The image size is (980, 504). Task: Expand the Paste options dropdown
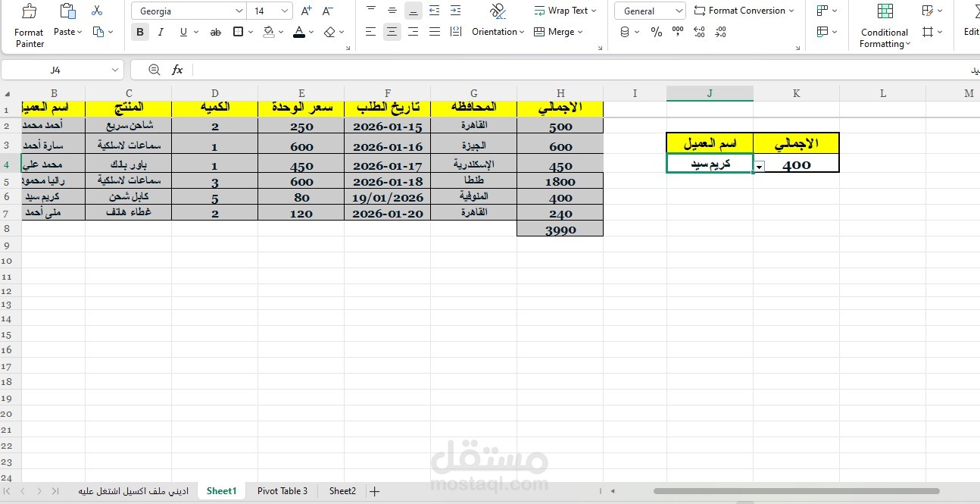tap(81, 32)
